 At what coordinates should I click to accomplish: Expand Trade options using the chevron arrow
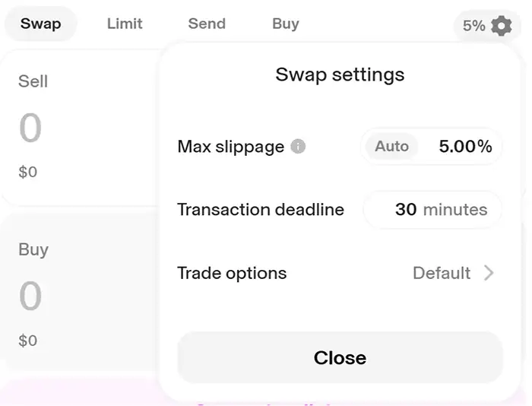coord(489,273)
